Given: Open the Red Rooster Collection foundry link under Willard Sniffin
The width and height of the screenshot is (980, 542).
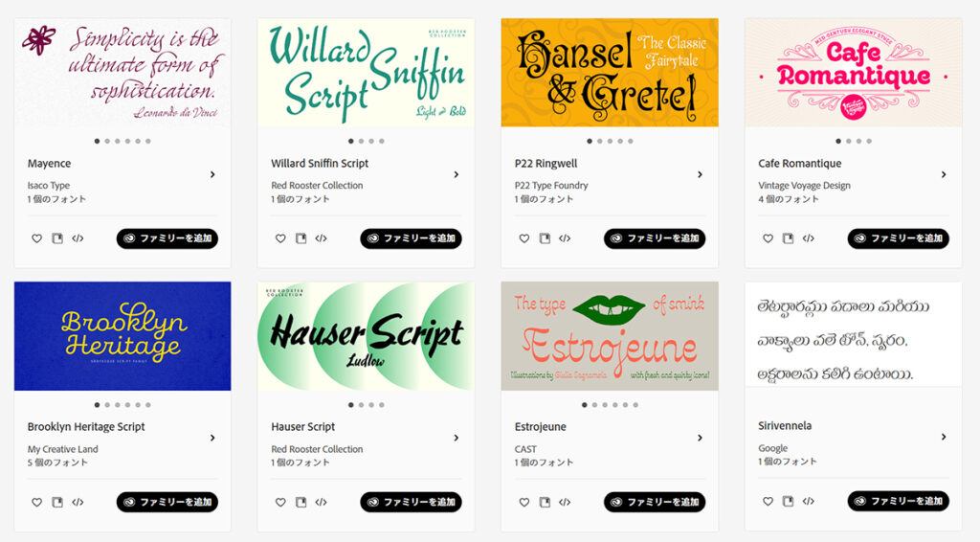Looking at the screenshot, I should pos(317,185).
